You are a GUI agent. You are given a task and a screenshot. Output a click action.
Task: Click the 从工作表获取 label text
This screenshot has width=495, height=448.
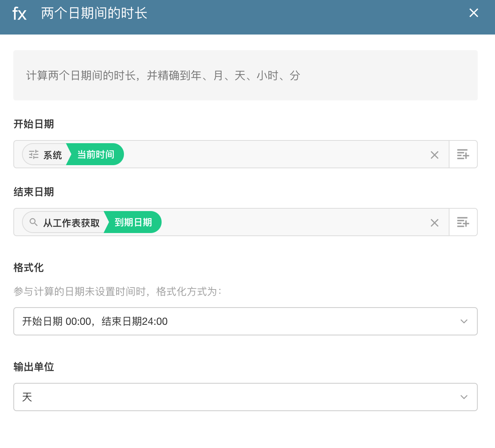point(71,223)
